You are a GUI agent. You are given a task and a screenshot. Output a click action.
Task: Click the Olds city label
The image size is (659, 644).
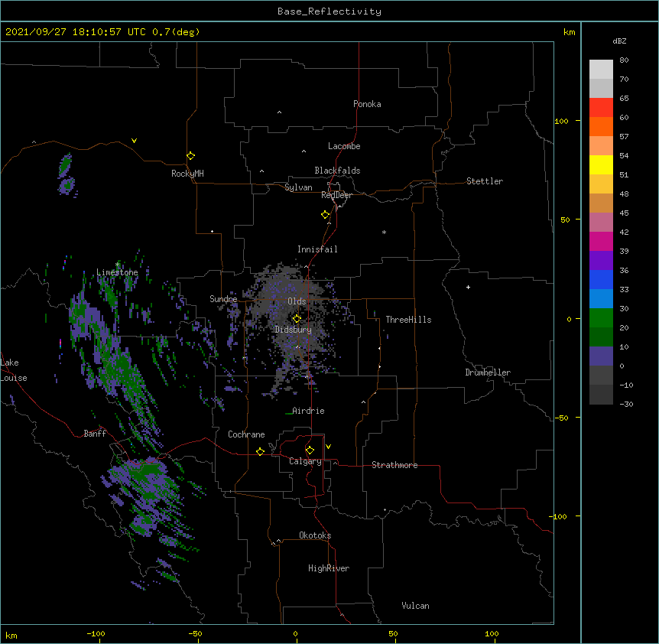pos(297,301)
